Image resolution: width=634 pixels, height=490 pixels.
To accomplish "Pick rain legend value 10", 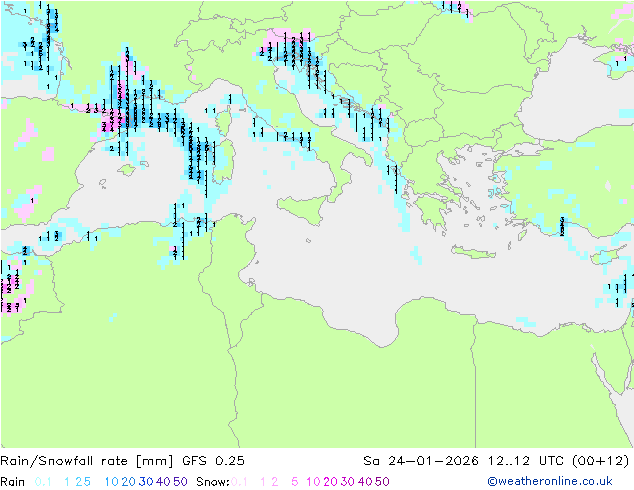I will [112, 482].
